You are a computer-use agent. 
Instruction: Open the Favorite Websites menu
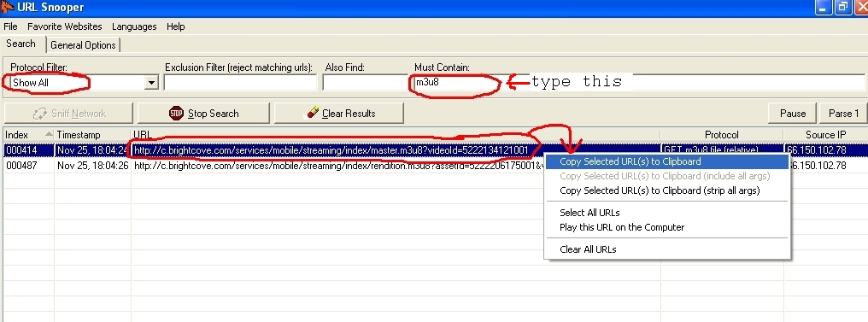[x=65, y=26]
